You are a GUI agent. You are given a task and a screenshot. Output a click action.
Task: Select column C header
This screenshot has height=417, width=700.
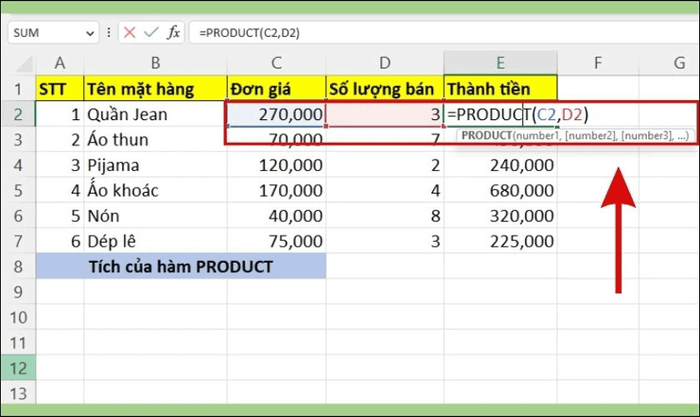click(276, 63)
